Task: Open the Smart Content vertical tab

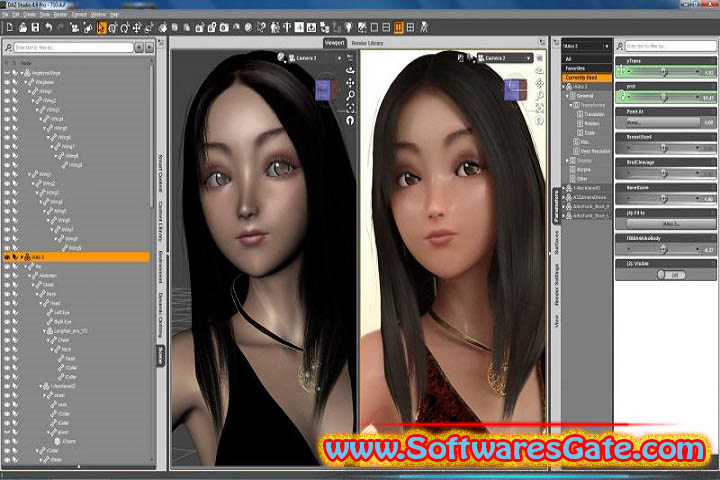Action: [x=160, y=174]
